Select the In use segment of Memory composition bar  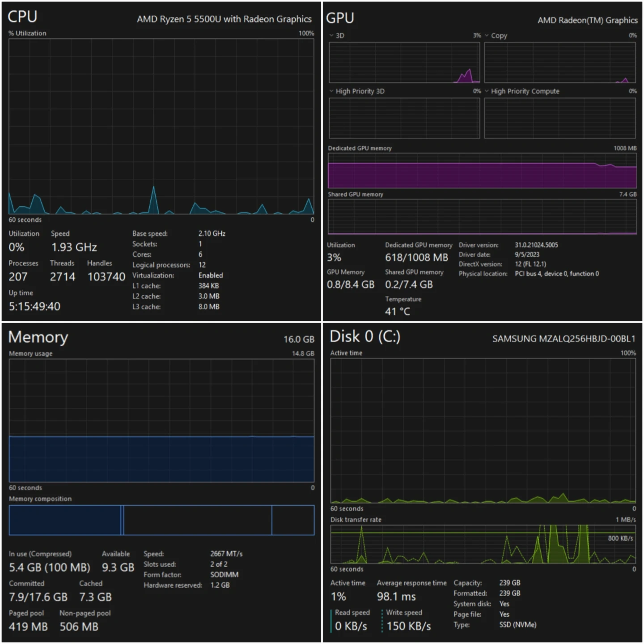[x=64, y=520]
